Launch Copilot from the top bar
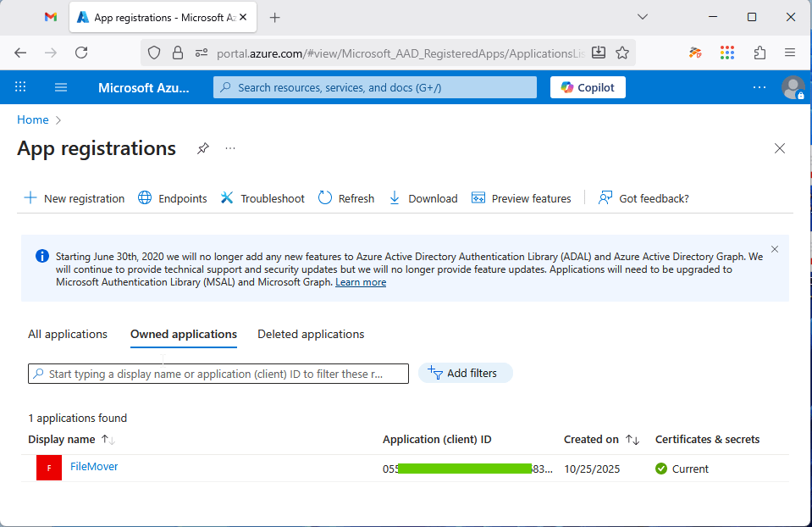 point(587,86)
